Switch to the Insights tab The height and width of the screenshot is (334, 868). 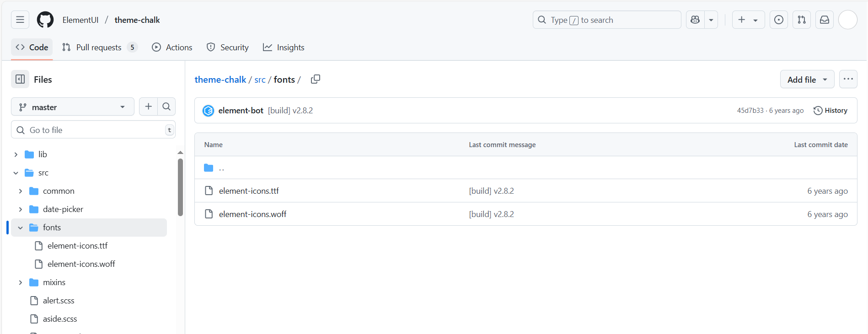[x=284, y=47]
